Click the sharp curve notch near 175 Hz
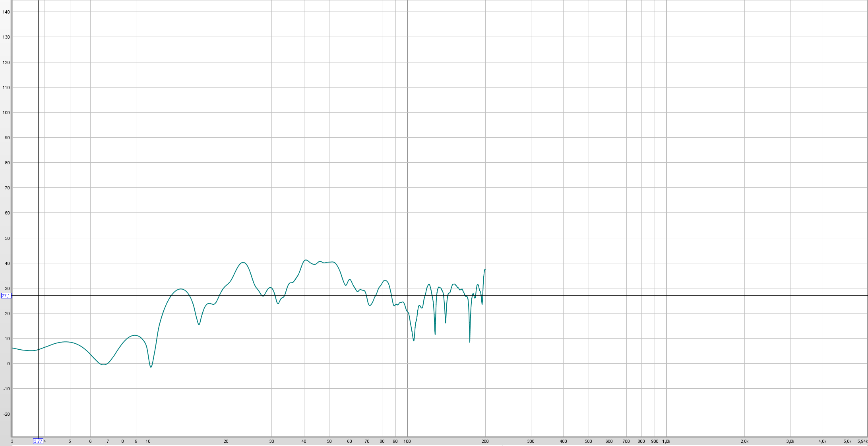 point(470,341)
